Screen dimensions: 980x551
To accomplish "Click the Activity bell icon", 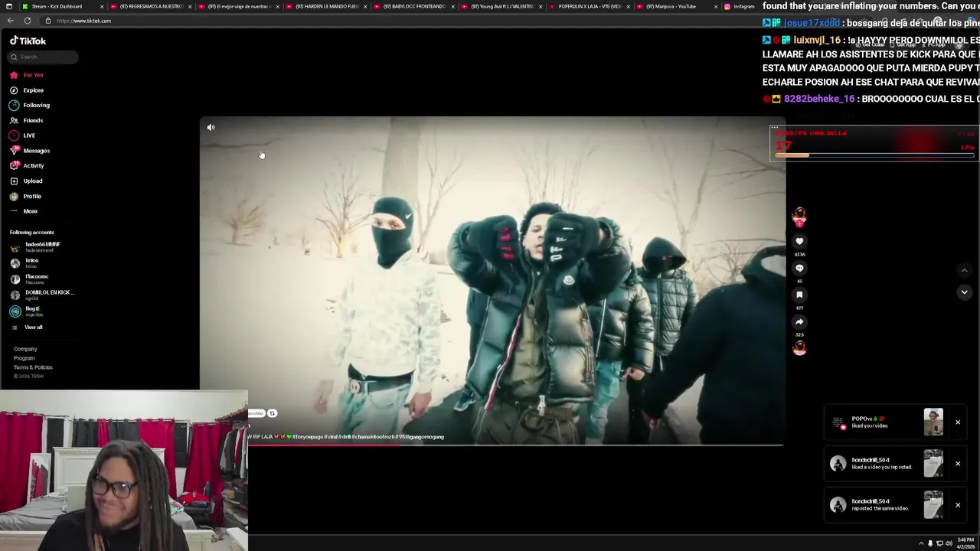I will point(14,165).
